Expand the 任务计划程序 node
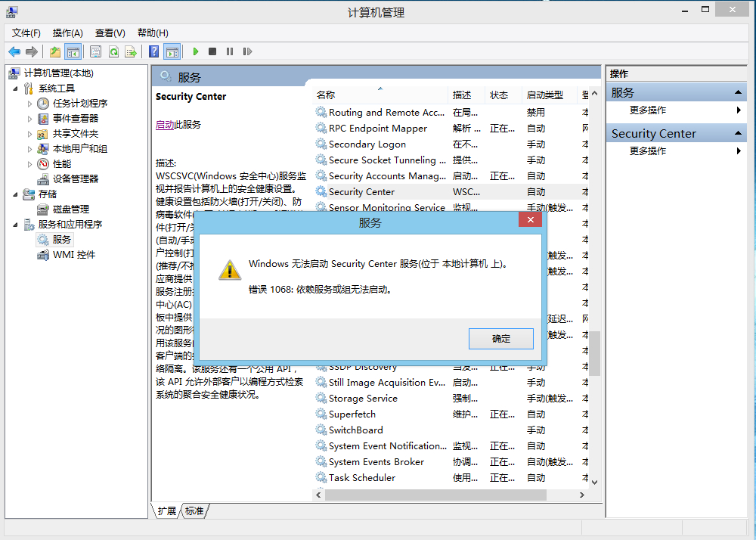The width and height of the screenshot is (756, 540). point(30,104)
